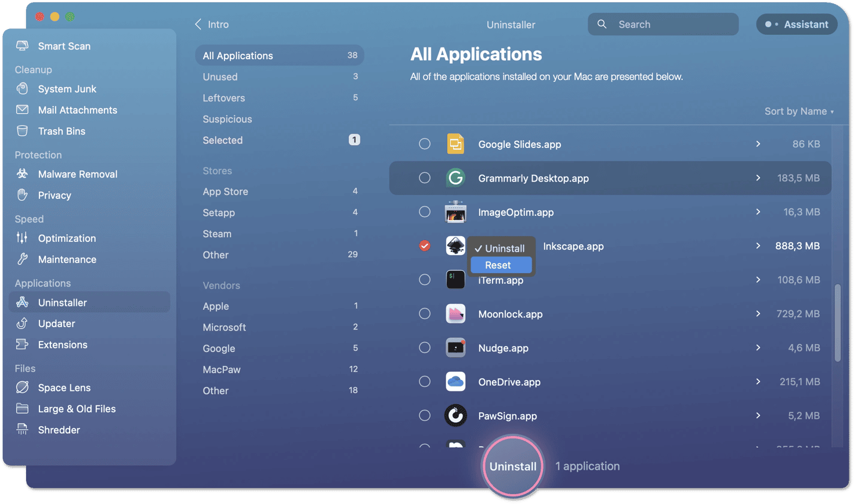Click the Shredder icon
Screen dimensions: 854x504
[x=22, y=430]
